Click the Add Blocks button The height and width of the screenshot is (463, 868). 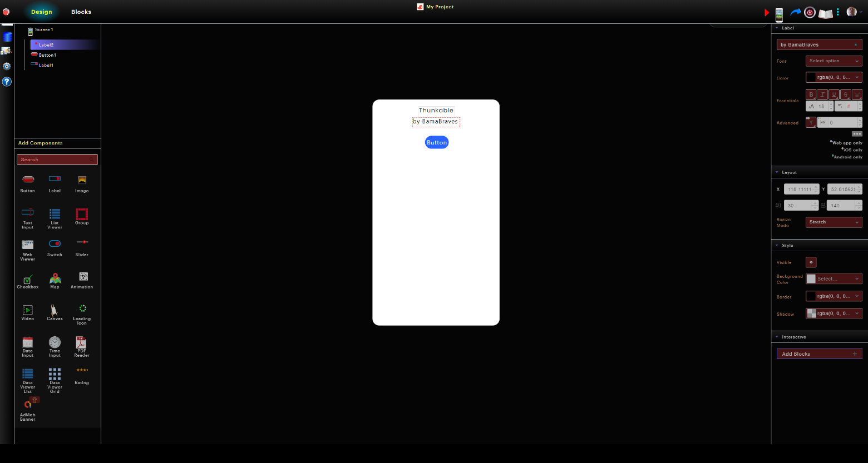coord(820,354)
